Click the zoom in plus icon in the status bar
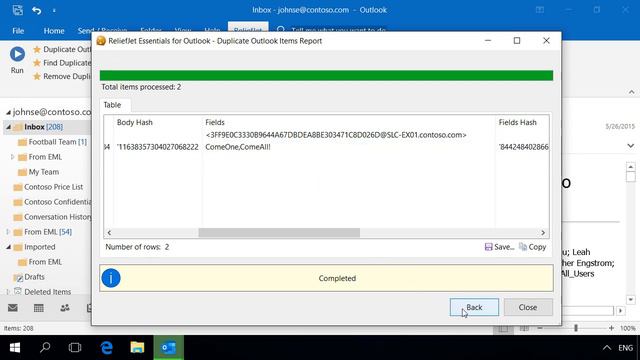Viewport: 640px width, 360px height. coord(611,328)
